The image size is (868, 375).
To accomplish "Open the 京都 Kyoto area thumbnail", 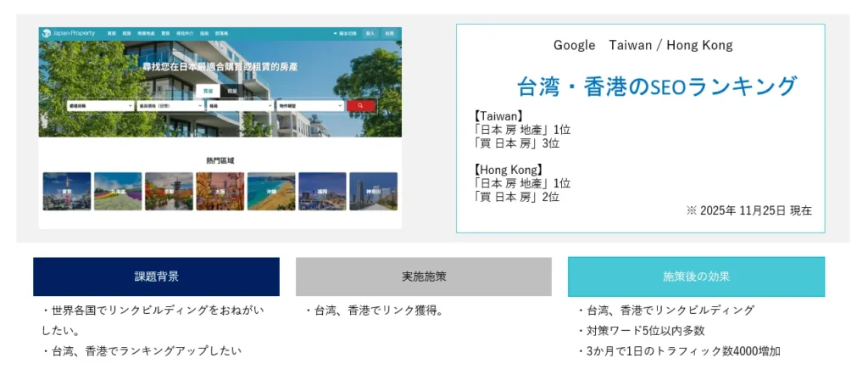I will coord(169,191).
